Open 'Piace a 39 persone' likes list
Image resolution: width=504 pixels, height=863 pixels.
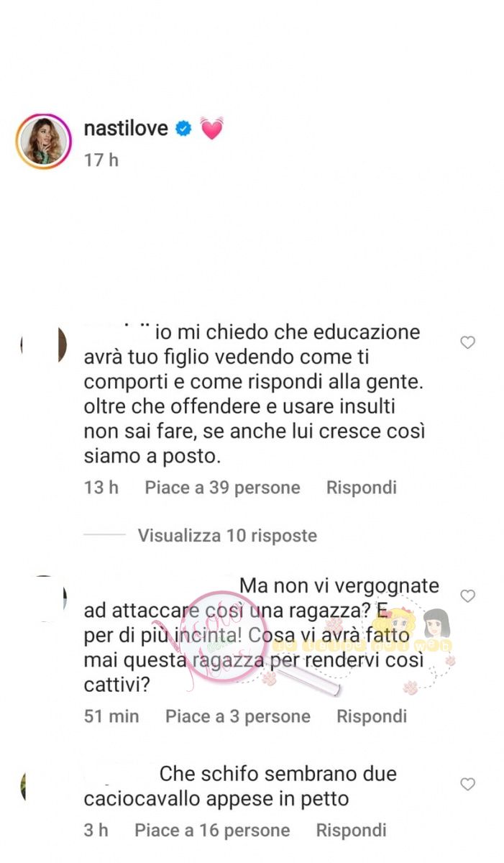[222, 488]
